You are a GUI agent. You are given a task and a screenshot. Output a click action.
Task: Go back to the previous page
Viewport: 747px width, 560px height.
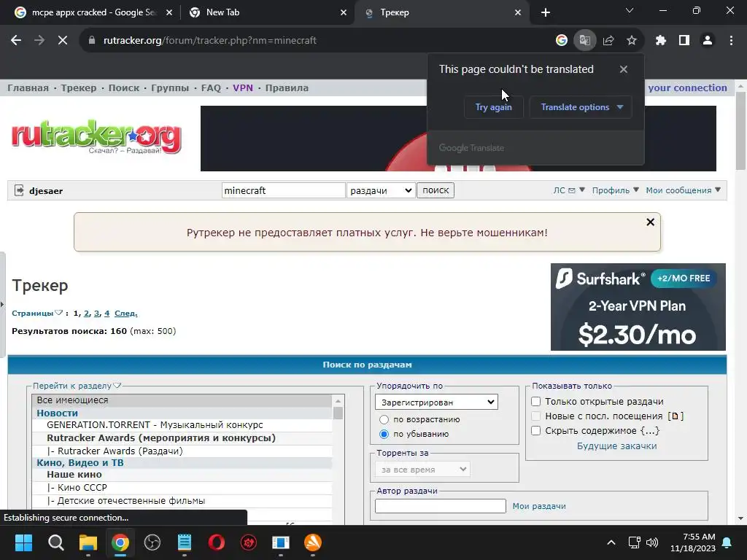point(16,41)
